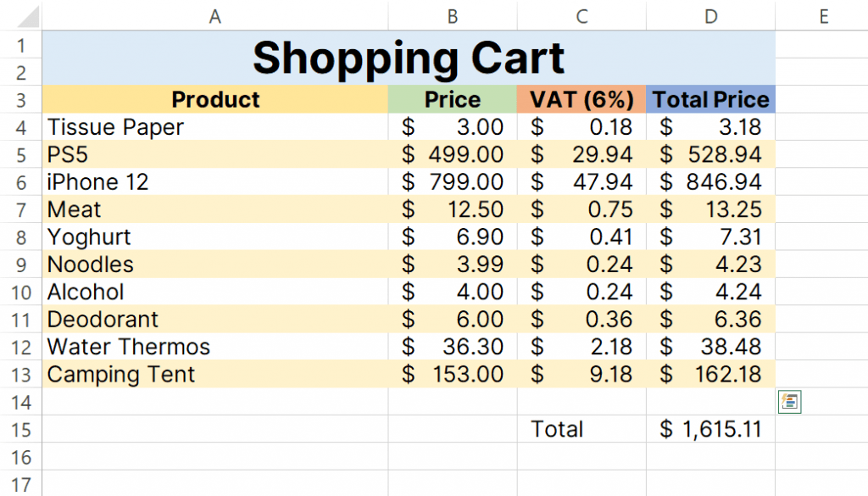Open the Quick Analysis icon below the table
Viewport: 868px width, 496px height.
coord(789,402)
